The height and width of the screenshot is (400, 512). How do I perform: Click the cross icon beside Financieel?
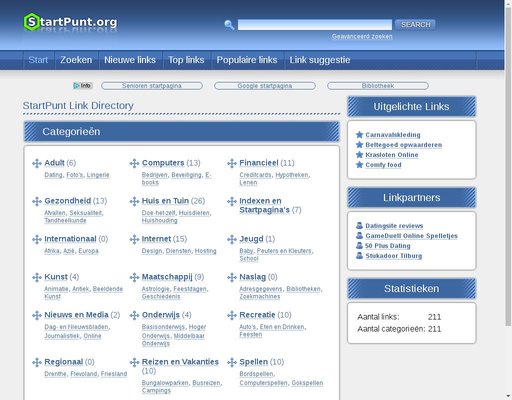[x=232, y=163]
